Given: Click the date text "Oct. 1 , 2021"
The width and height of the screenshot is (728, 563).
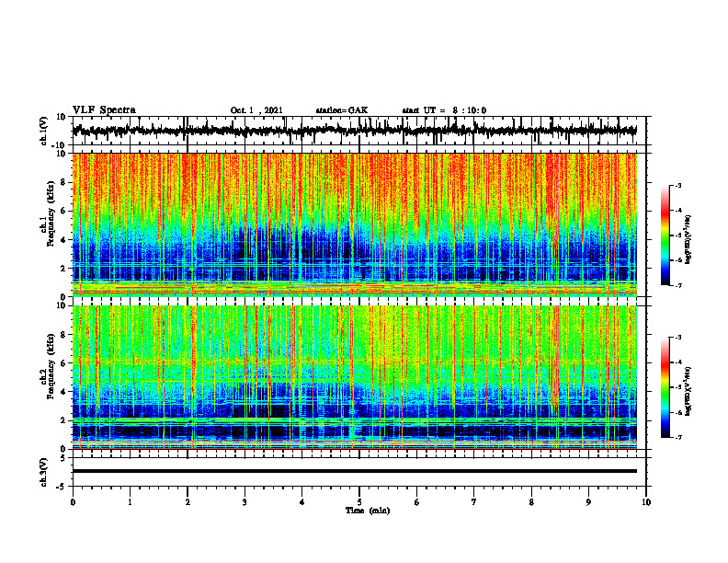Looking at the screenshot, I should (256, 110).
